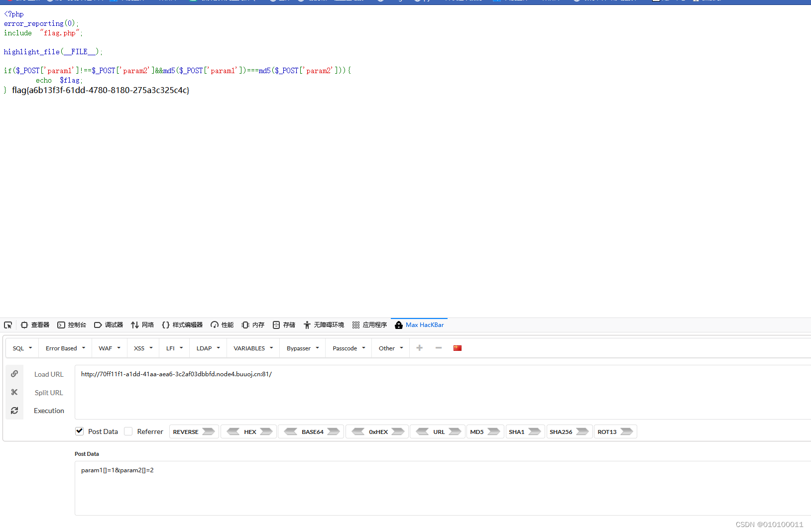Image resolution: width=811 pixels, height=532 pixels.
Task: Expand the Bypasser dropdown menu
Action: [x=302, y=348]
